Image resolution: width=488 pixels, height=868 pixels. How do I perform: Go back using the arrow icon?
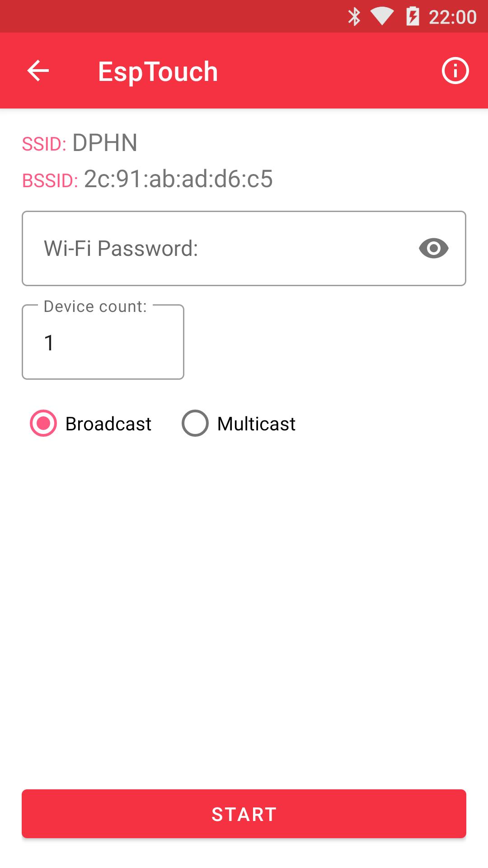click(38, 71)
